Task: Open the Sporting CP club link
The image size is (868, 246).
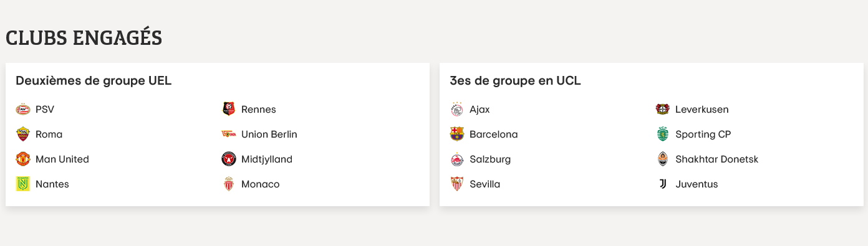Action: (x=693, y=135)
